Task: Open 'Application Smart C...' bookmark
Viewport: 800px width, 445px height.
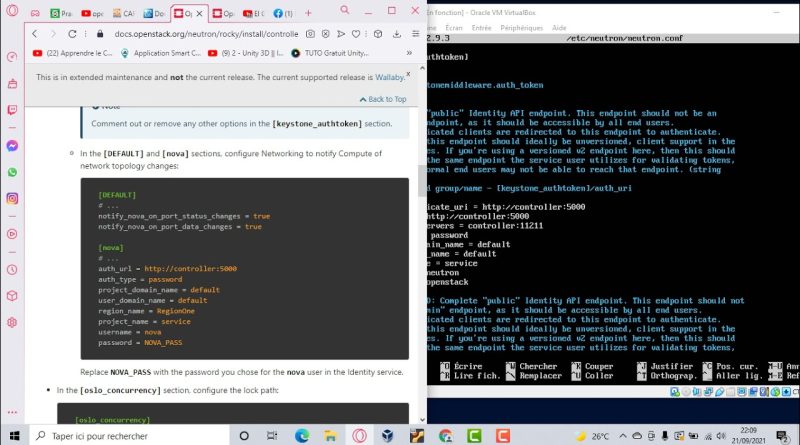Action: tap(161, 53)
